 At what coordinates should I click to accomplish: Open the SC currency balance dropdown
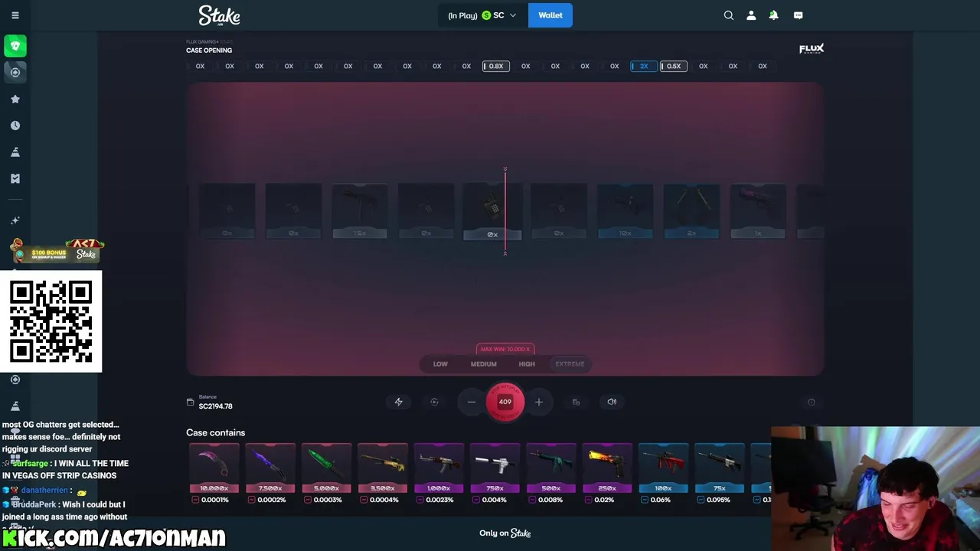tap(482, 15)
